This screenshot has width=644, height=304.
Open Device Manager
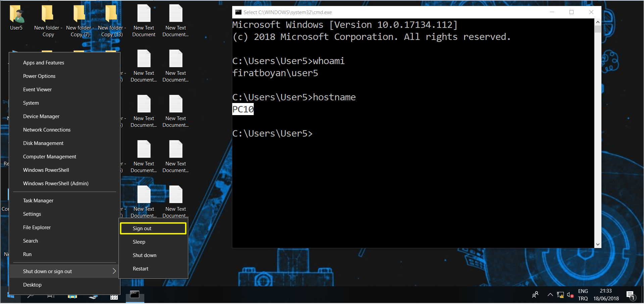click(64, 116)
